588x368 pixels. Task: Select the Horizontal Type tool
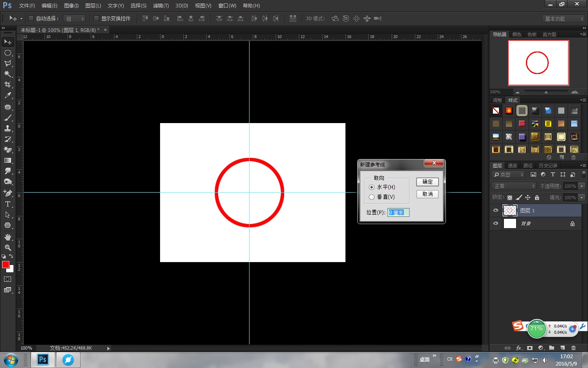click(x=8, y=204)
